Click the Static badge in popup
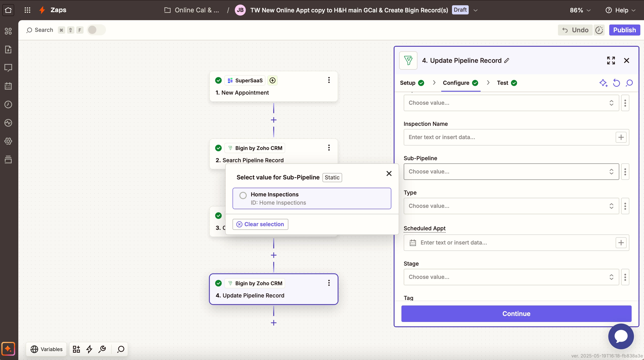The height and width of the screenshot is (360, 644). coord(332,178)
